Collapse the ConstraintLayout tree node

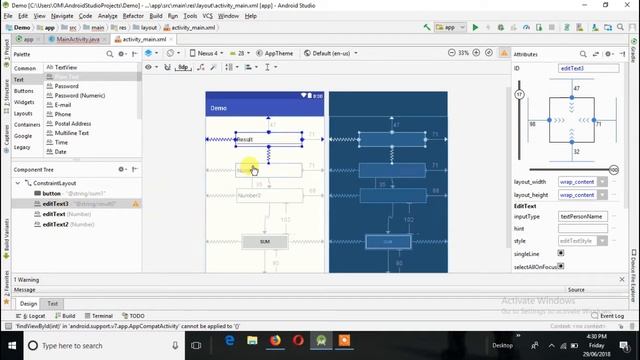point(18,183)
